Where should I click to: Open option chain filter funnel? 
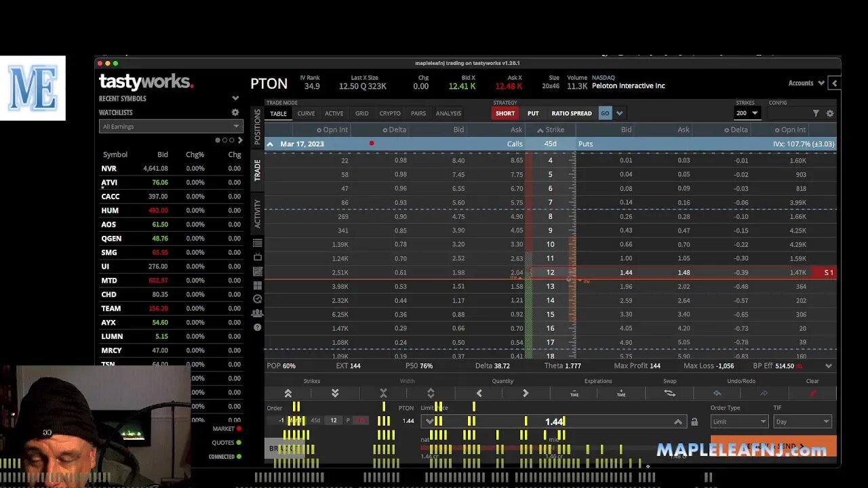[x=816, y=113]
